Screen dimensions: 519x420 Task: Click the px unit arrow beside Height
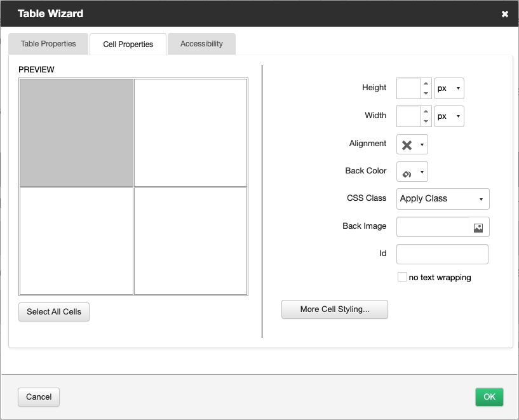(x=457, y=88)
